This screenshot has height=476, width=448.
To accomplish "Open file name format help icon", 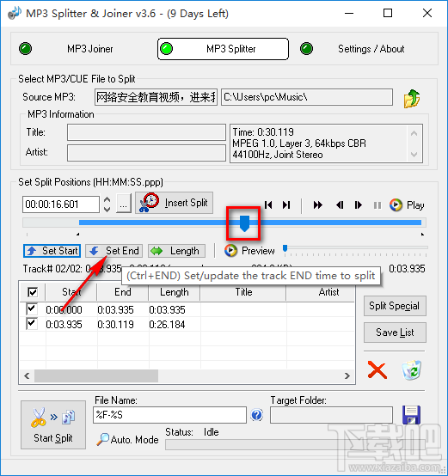I will 257,415.
